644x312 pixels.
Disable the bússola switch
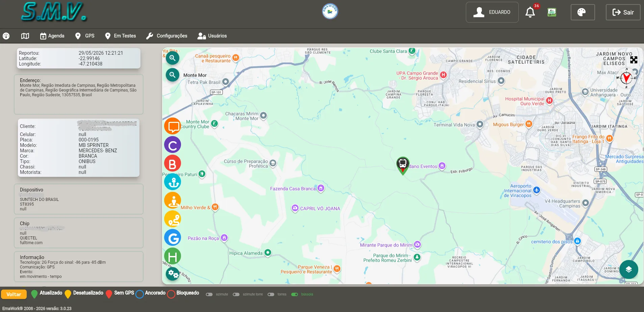tap(294, 294)
